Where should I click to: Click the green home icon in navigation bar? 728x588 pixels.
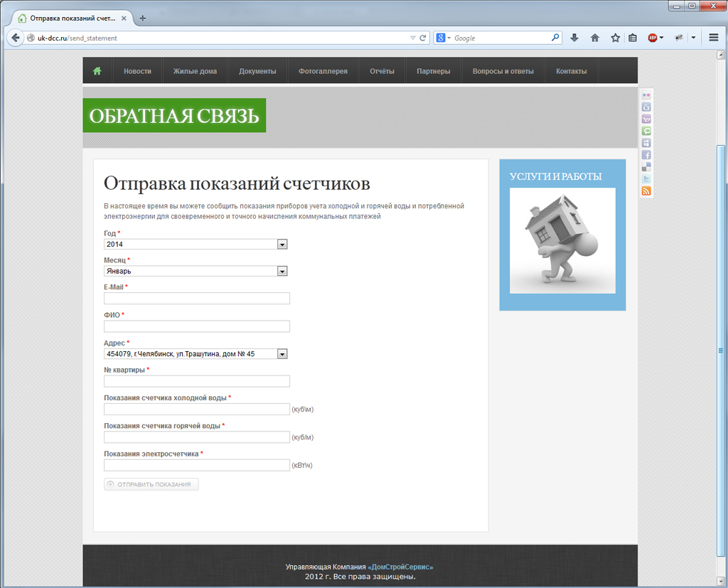(97, 71)
